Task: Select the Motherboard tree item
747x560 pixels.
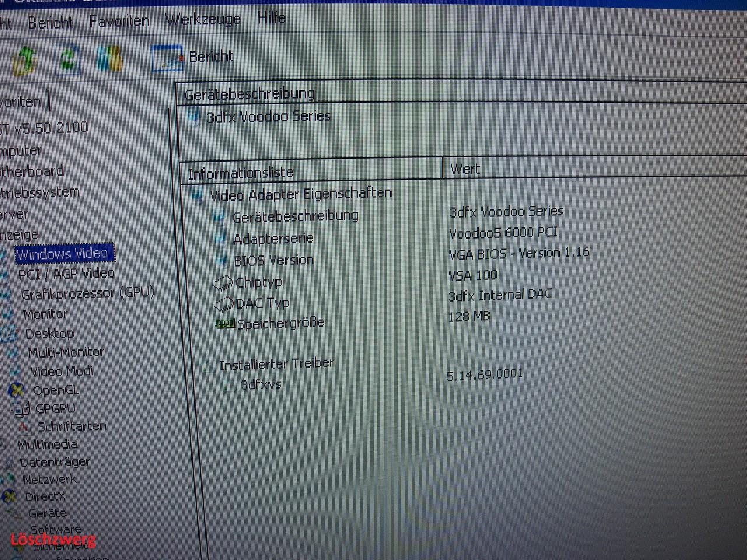Action: click(32, 171)
